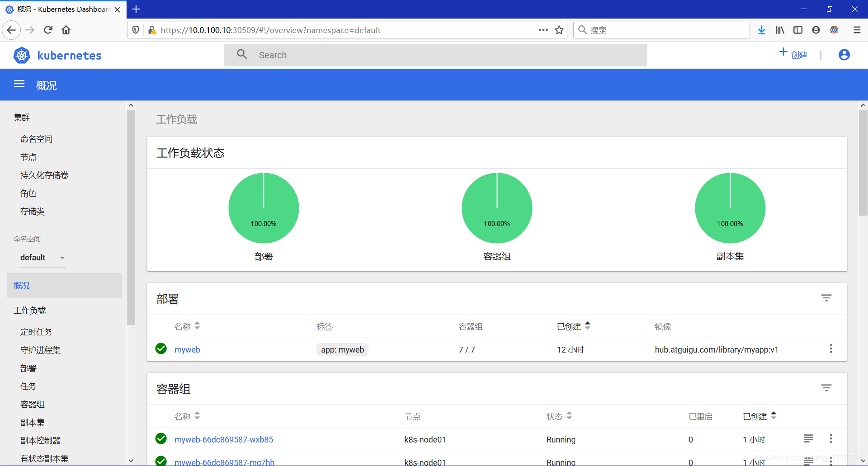Click the sidebar scroll down arrow

click(131, 461)
